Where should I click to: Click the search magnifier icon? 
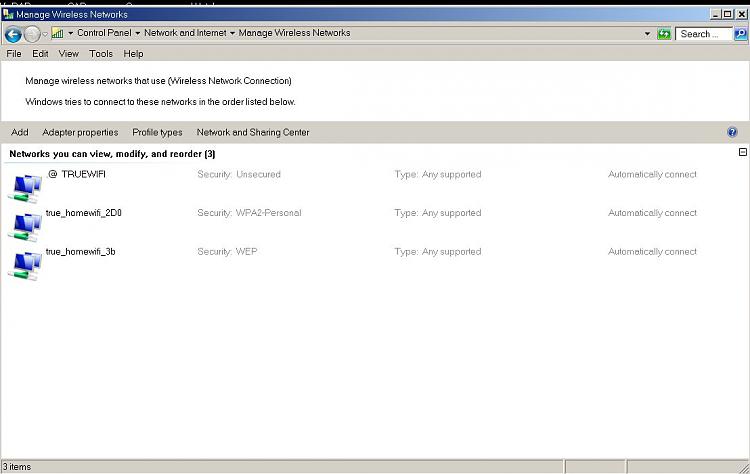[740, 34]
